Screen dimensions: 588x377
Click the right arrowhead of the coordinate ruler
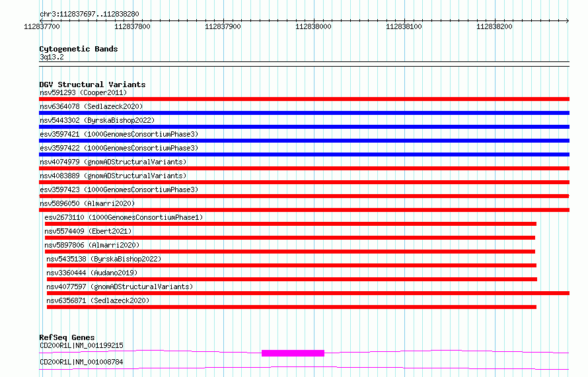pos(568,20)
